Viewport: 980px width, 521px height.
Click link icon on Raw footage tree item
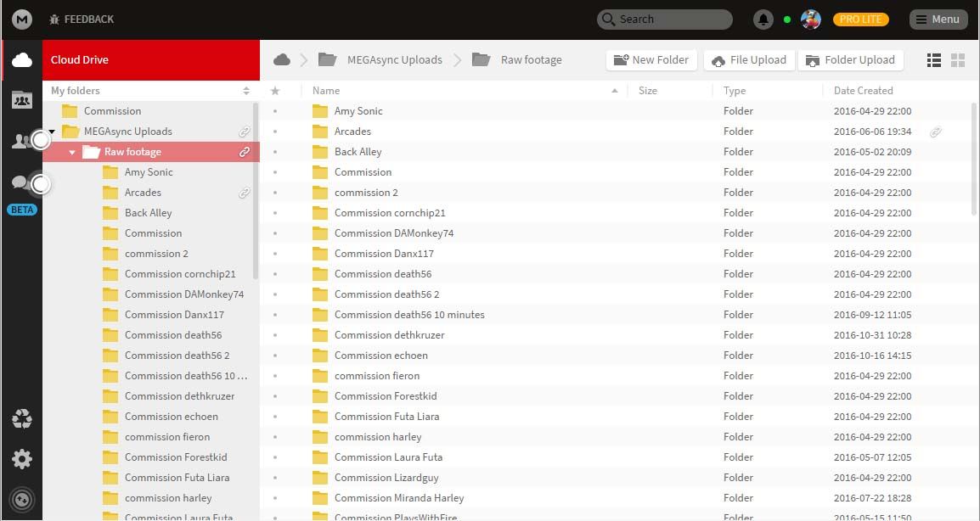tap(245, 152)
